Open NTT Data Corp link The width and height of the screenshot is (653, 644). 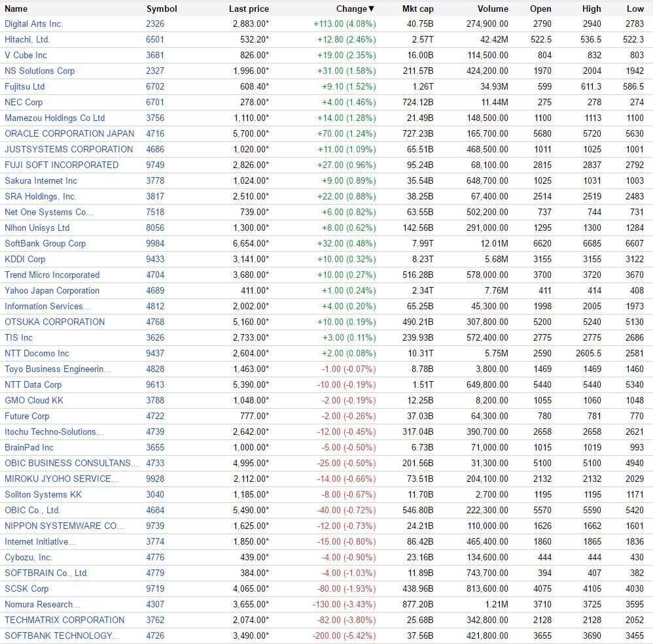pos(33,385)
